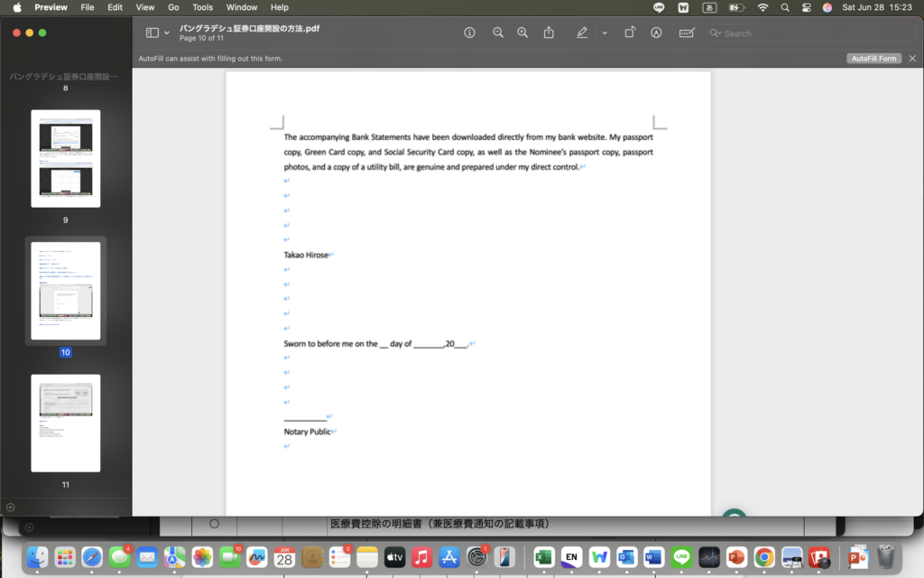Rotate the page with toolbar icon
924x578 pixels.
click(630, 33)
